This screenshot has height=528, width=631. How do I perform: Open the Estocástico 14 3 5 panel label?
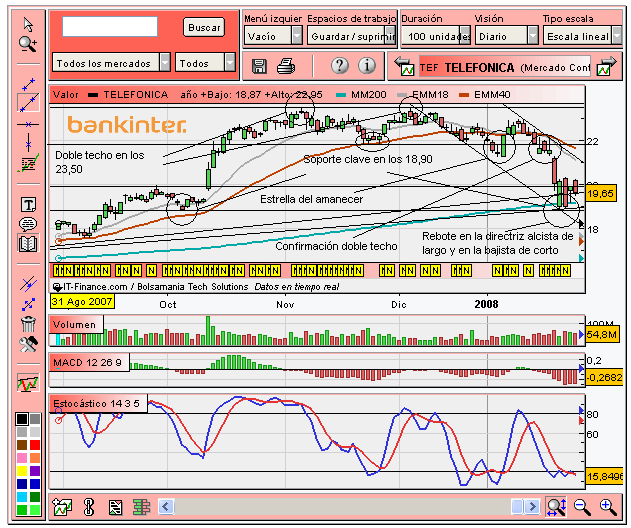(x=98, y=403)
